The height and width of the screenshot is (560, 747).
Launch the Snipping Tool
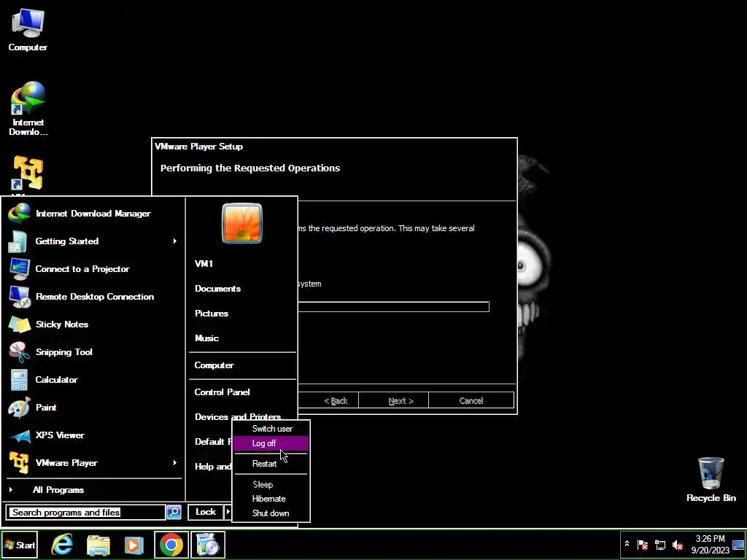[x=94, y=352]
